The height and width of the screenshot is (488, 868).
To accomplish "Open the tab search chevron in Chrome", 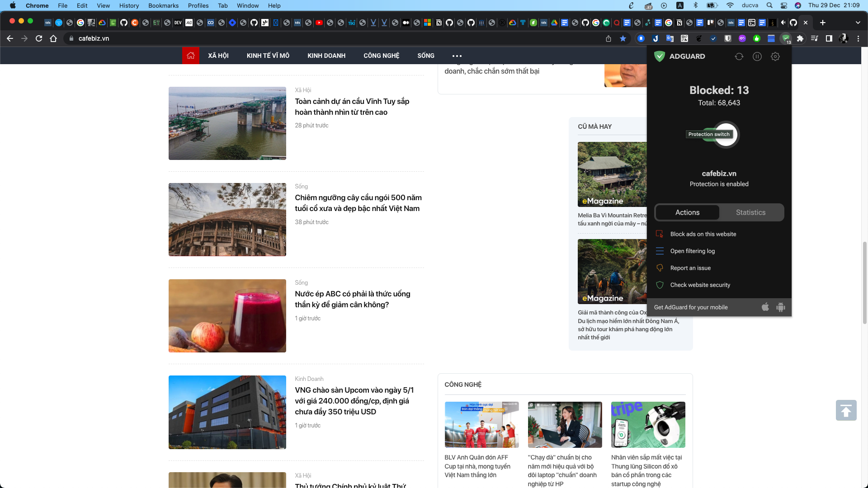I will click(858, 22).
